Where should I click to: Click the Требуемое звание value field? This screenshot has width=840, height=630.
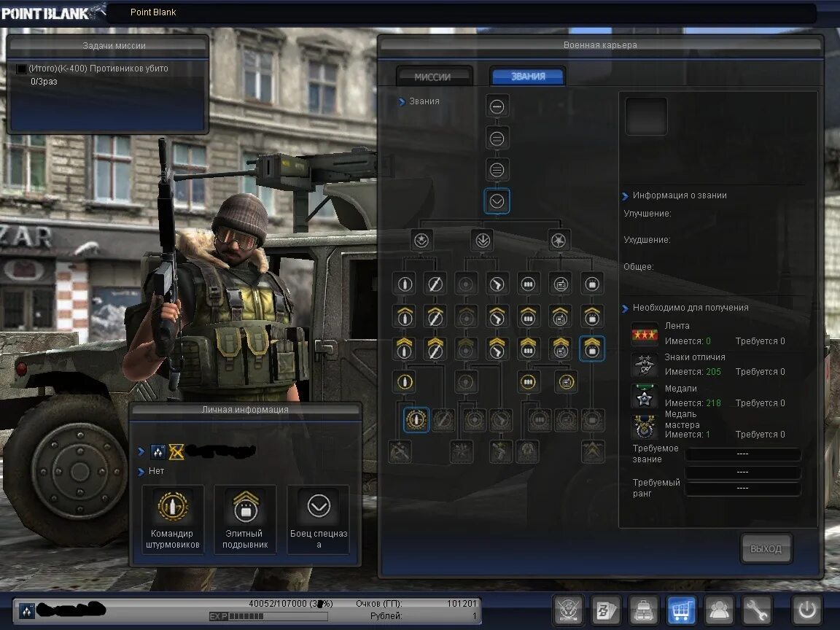[x=742, y=454]
